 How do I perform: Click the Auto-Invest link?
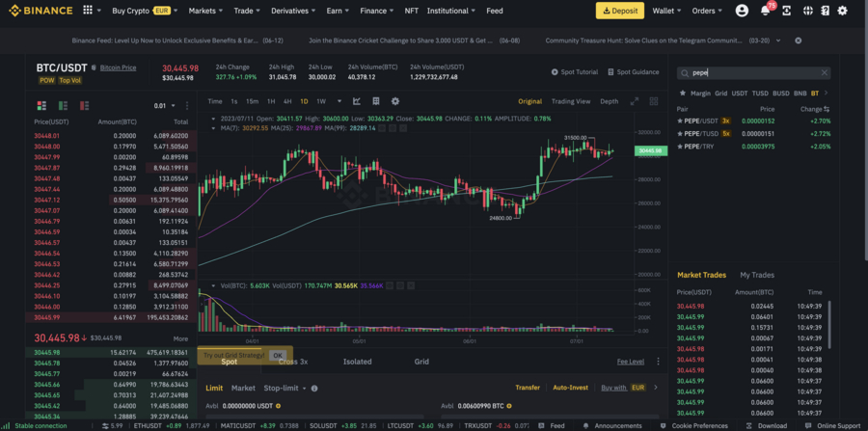point(570,388)
